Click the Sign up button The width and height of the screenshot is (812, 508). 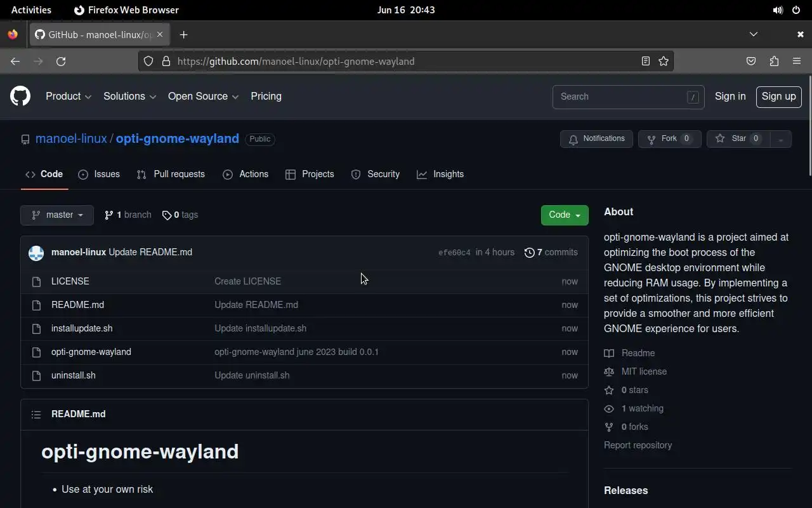point(778,97)
